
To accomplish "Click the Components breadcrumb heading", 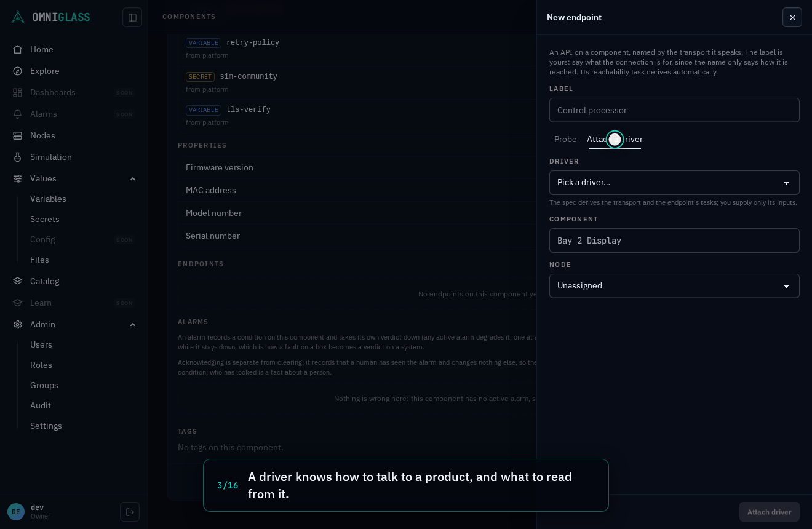I will 189,17.
